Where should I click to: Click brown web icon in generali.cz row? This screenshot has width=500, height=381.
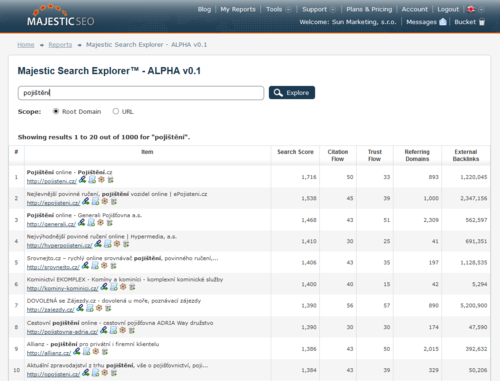click(x=100, y=223)
